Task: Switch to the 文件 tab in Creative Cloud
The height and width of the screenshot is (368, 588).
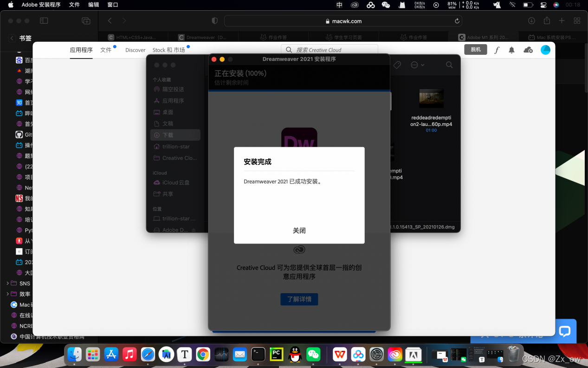Action: 106,50
